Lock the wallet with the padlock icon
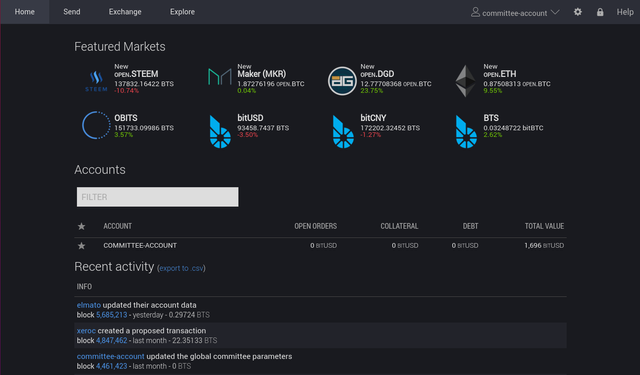 [600, 12]
